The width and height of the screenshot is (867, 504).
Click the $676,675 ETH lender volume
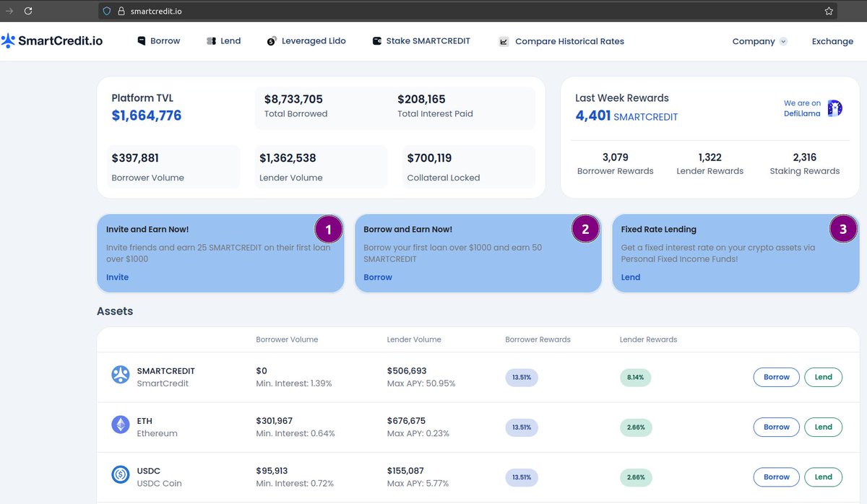coord(406,420)
